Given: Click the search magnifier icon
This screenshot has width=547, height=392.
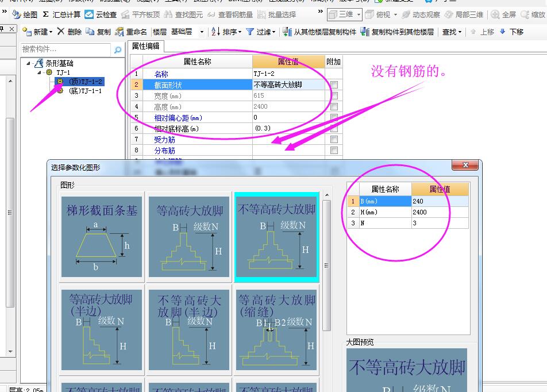Looking at the screenshot, I should tap(118, 49).
